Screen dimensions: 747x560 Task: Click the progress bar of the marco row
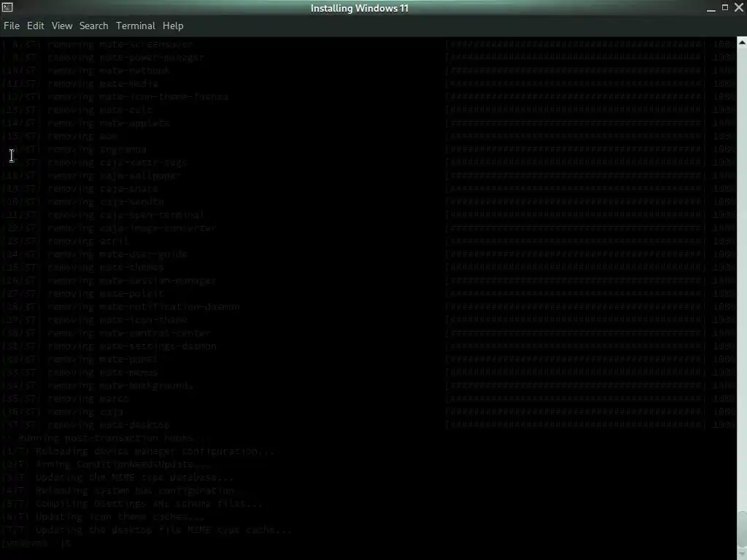[575, 399]
